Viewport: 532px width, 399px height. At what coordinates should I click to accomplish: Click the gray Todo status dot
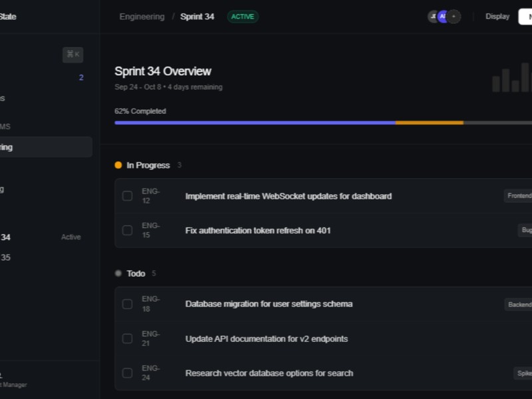point(118,273)
